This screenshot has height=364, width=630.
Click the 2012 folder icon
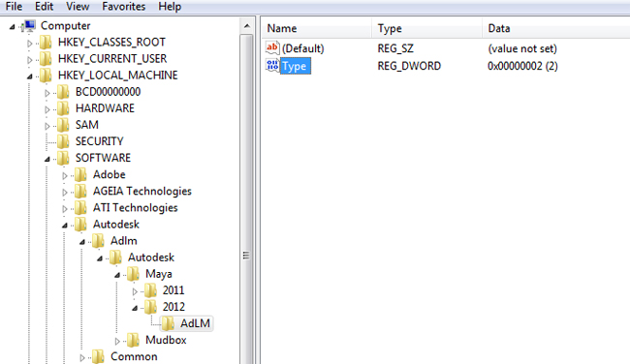(x=150, y=307)
